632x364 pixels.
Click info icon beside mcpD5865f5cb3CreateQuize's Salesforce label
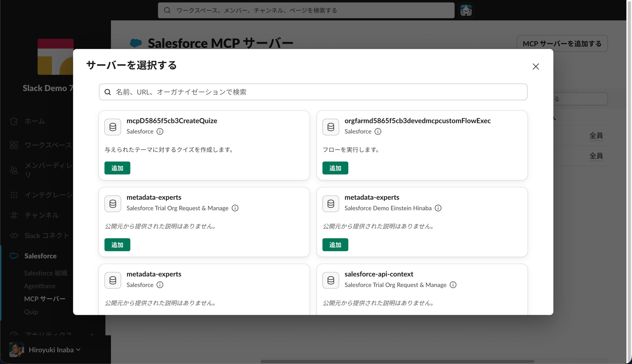[160, 131]
